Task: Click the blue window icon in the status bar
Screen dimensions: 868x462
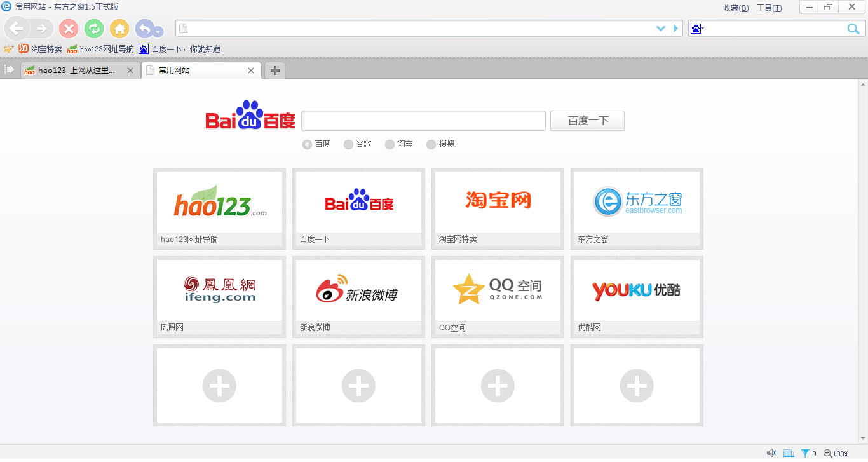Action: pyautogui.click(x=789, y=453)
